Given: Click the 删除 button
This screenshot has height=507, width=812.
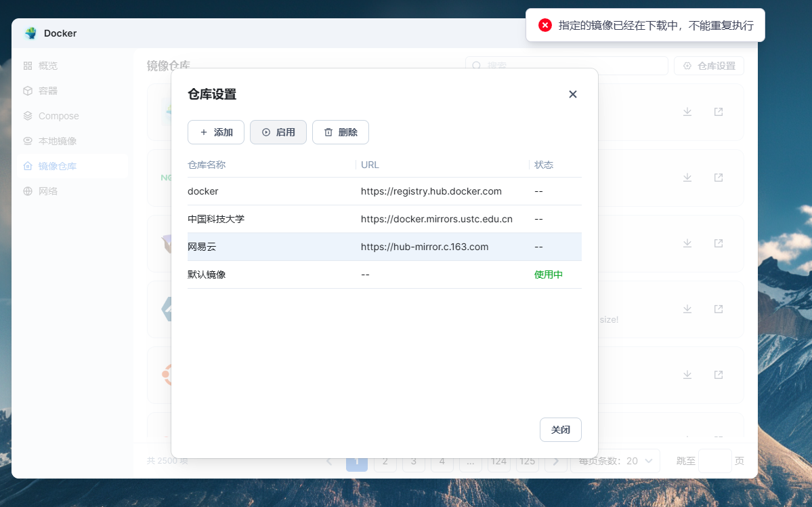Looking at the screenshot, I should [x=340, y=132].
